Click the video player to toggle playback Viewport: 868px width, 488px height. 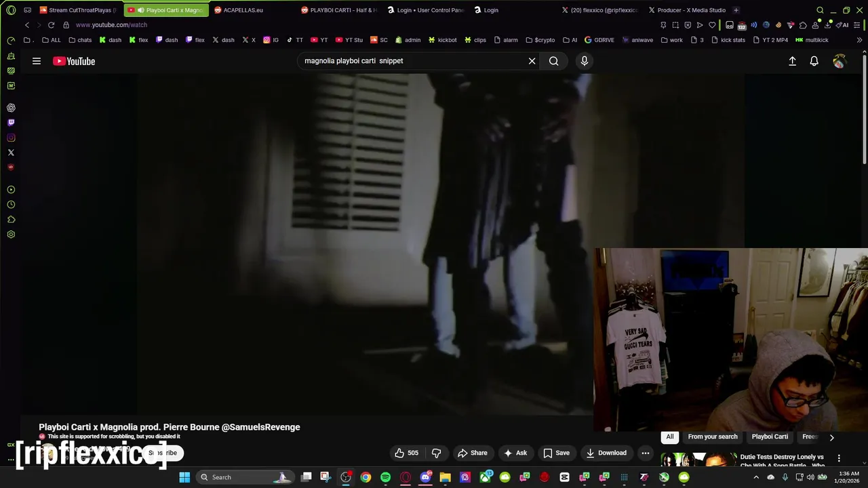click(366, 244)
